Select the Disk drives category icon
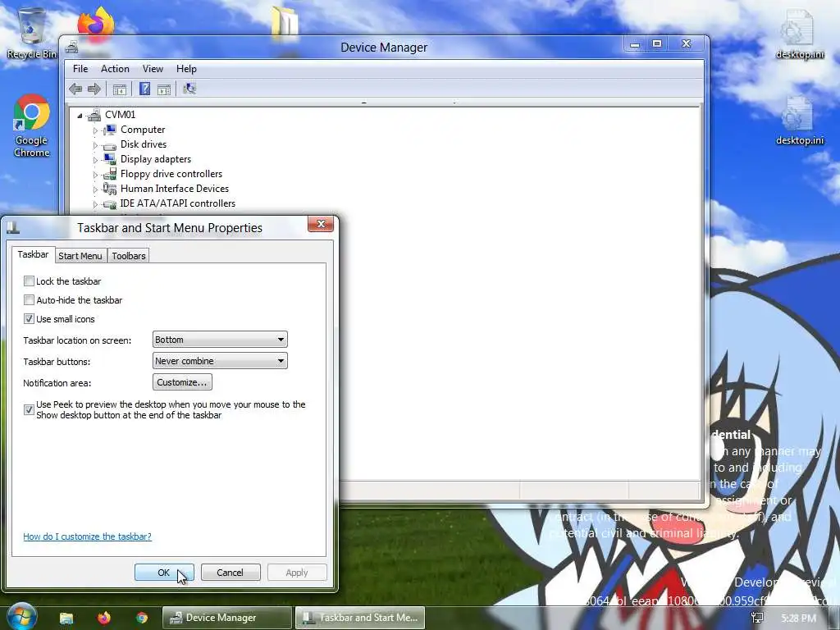The width and height of the screenshot is (840, 630). 110,145
